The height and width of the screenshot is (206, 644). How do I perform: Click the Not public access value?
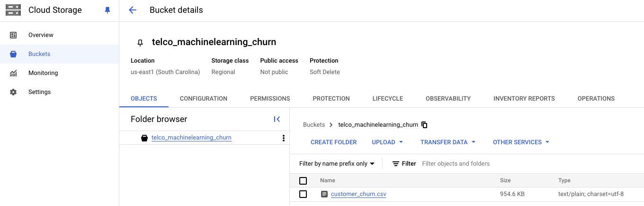[x=274, y=72]
